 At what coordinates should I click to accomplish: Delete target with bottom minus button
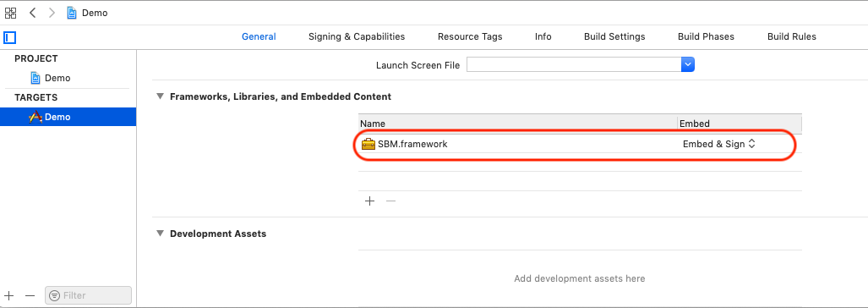[30, 296]
